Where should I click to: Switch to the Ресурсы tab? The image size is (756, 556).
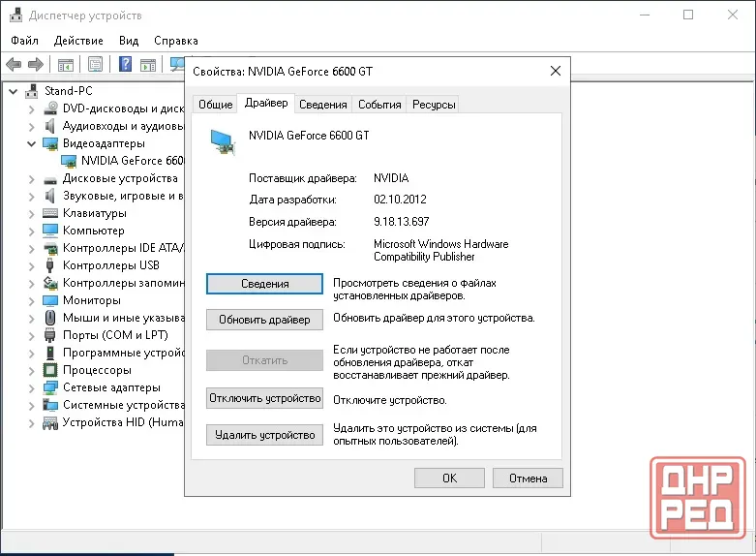click(x=434, y=105)
